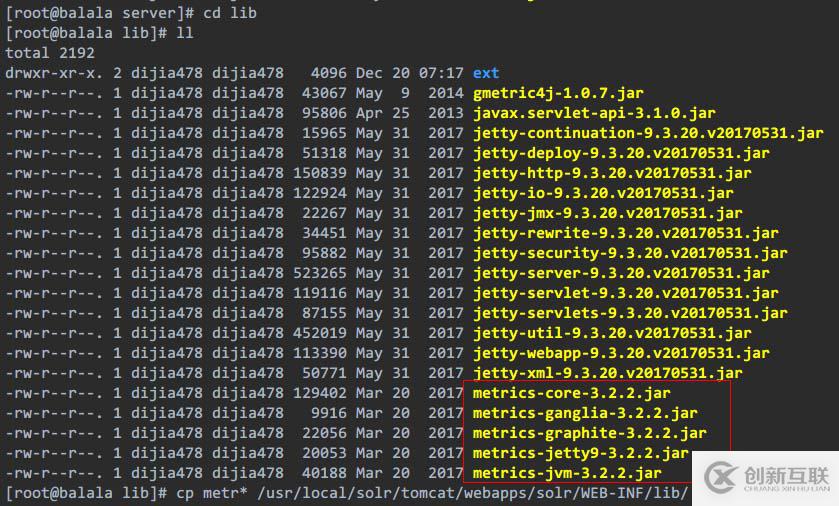
Task: Click jetty-continuation-9.3.20.v20170531.jar filename
Action: [648, 133]
